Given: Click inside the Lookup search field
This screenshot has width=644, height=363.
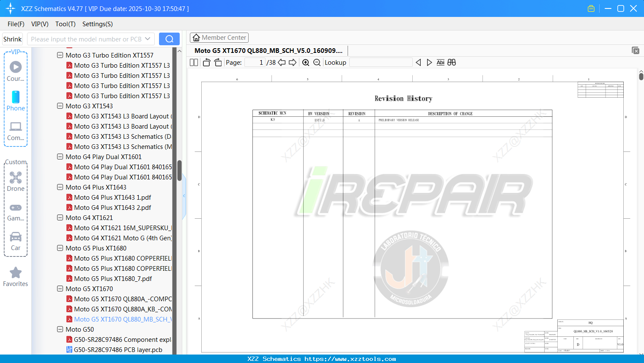Looking at the screenshot, I should (x=381, y=62).
